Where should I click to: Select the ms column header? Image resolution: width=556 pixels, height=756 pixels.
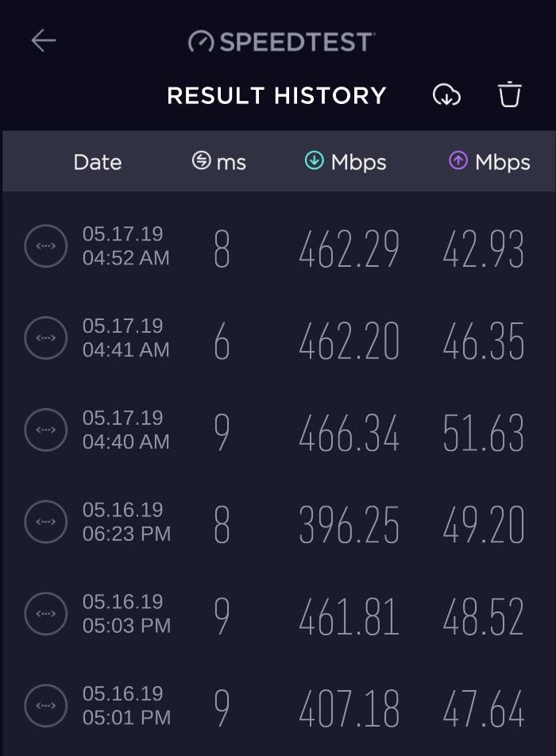tap(230, 162)
